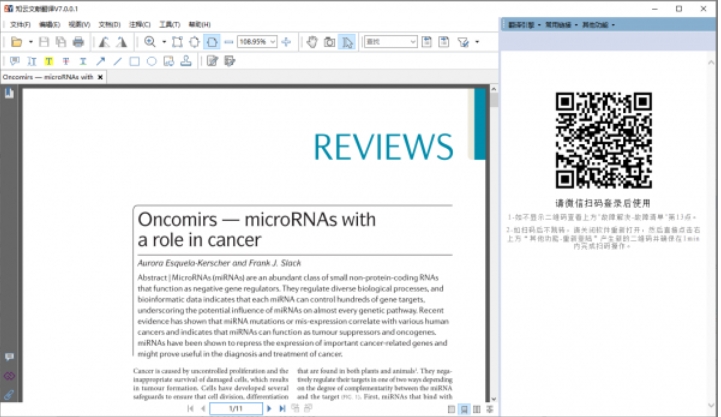Open the links sidebar panel icon

coord(9,376)
